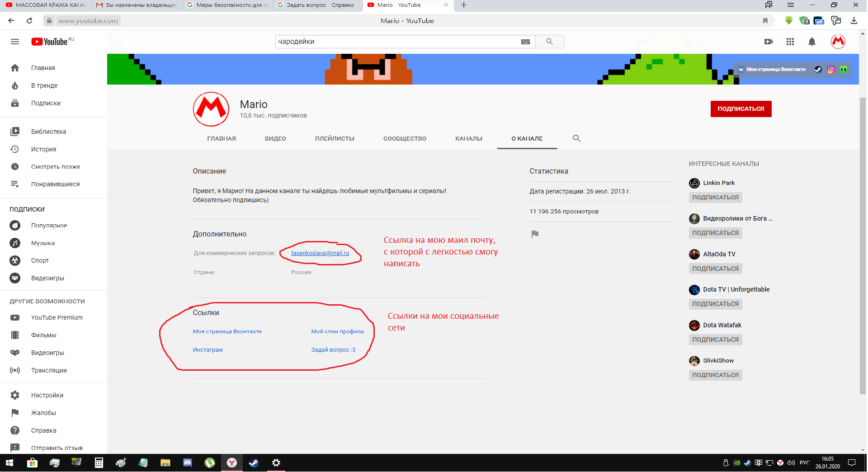Report the user with the flag icon
This screenshot has height=472, width=868.
coord(535,234)
